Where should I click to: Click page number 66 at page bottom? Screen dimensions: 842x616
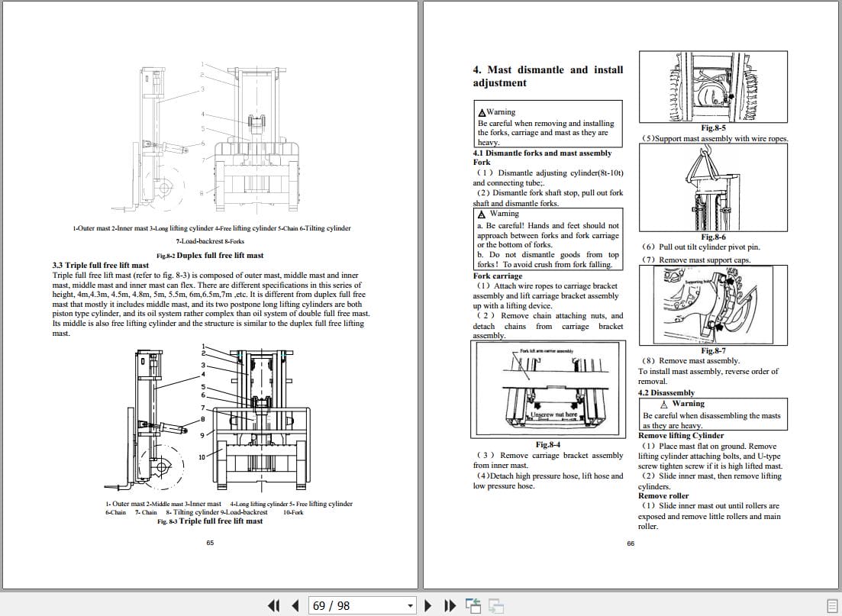coord(631,543)
